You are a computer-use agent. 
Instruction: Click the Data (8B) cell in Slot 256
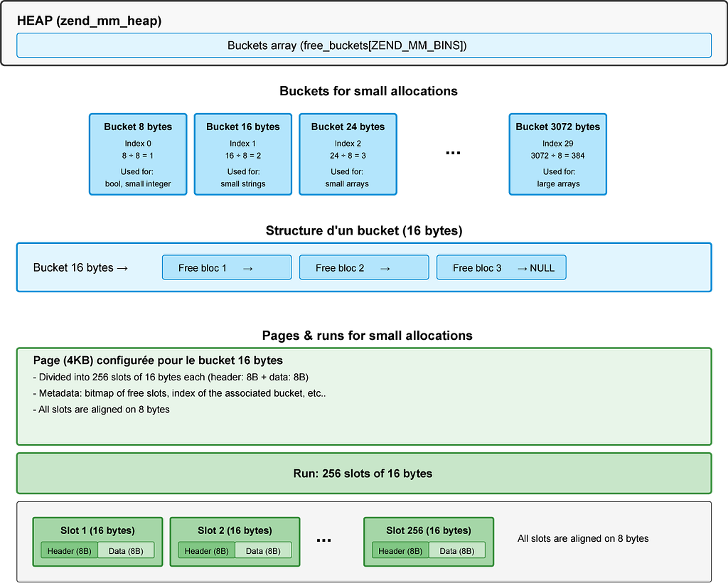point(457,550)
